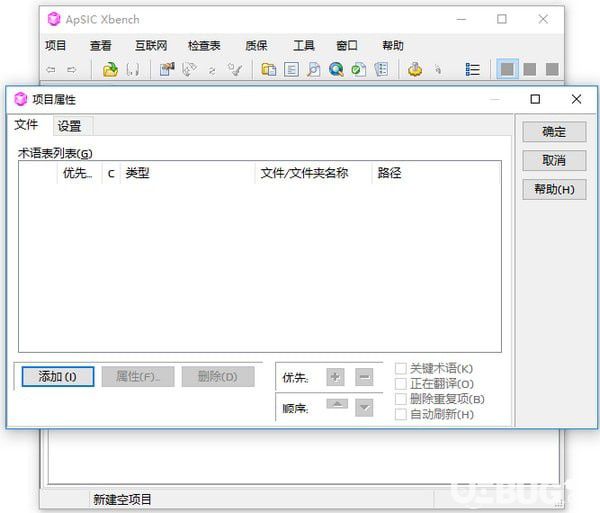Click the greyed brackets icon in toolbar
The image size is (600, 513).
coord(132,70)
